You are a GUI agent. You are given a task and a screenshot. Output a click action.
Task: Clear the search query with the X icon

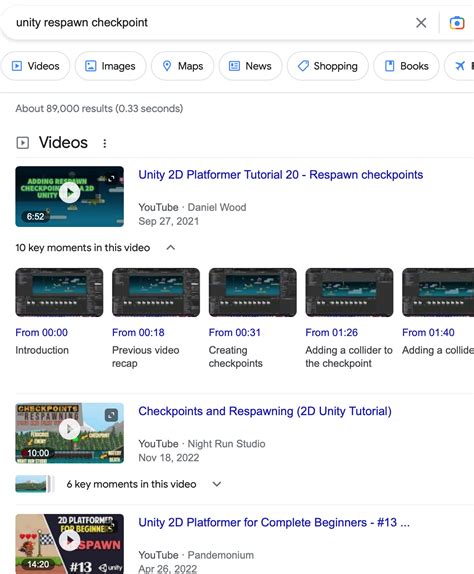click(x=421, y=23)
